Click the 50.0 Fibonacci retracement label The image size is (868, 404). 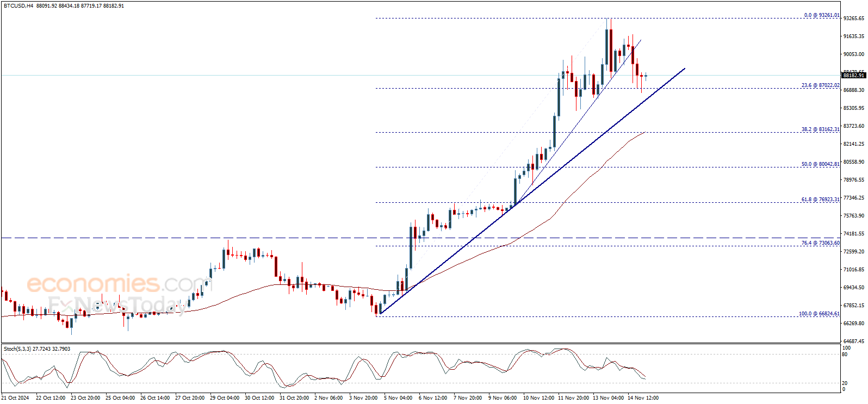coord(820,164)
